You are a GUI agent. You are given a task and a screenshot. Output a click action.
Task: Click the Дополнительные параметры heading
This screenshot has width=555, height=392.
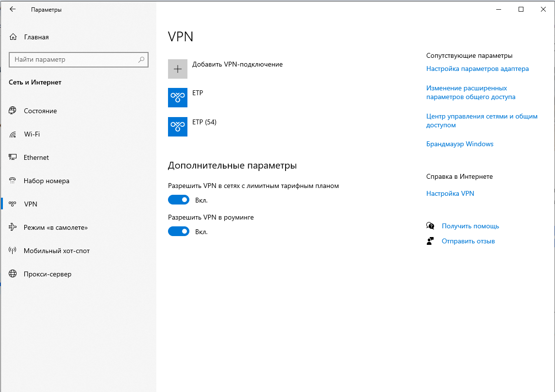click(232, 165)
